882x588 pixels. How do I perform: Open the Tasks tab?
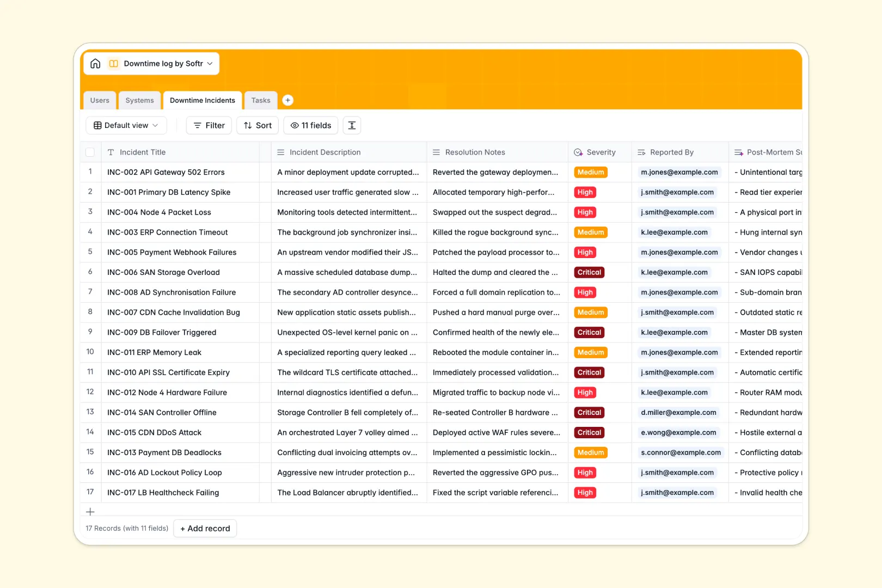[261, 100]
